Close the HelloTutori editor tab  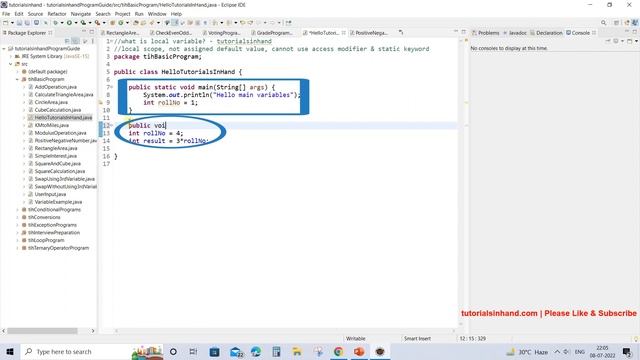344,33
